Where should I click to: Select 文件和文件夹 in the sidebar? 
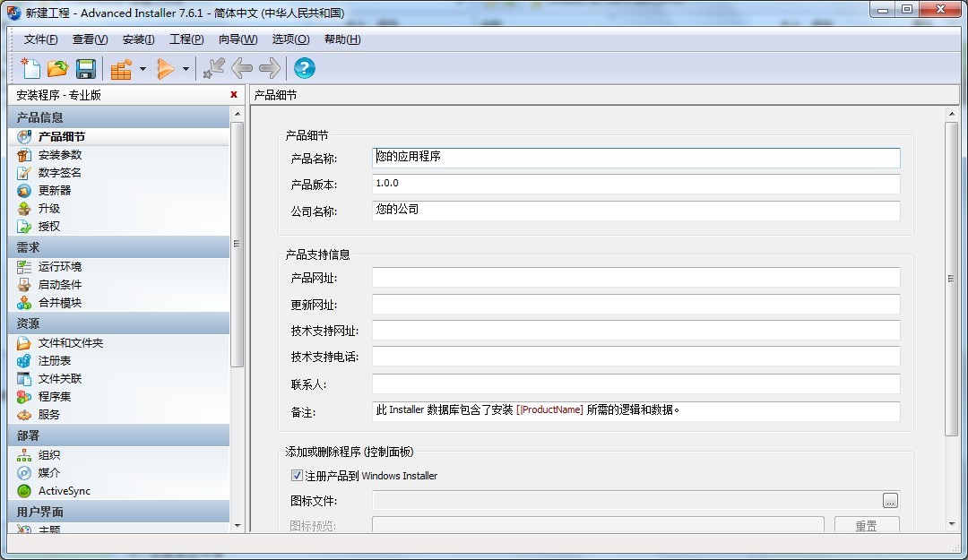coord(71,343)
